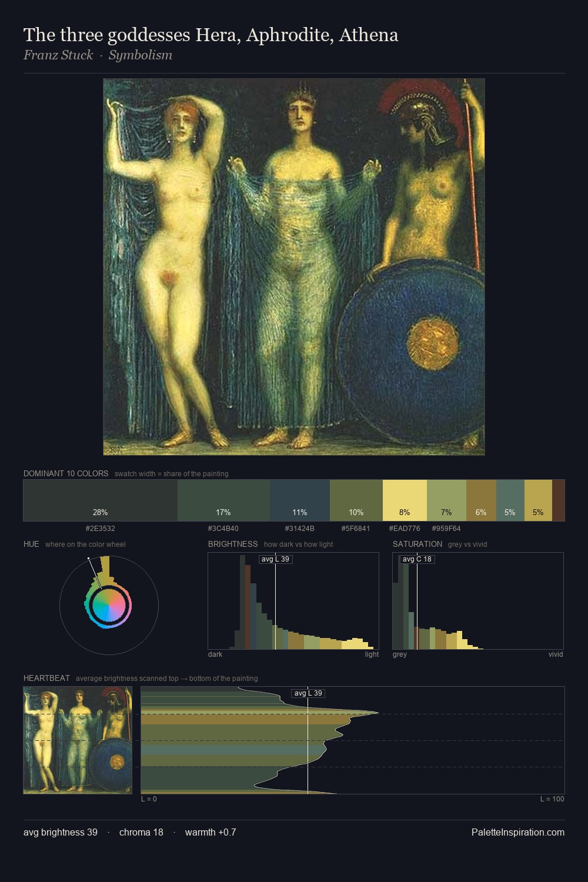The image size is (588, 882).
Task: Click the 'Symbolism' style label
Action: [141, 55]
